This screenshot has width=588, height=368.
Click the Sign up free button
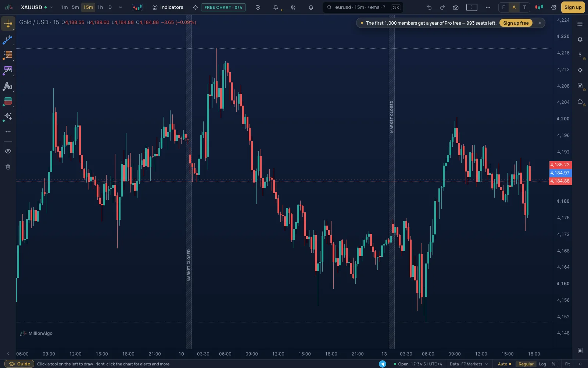pyautogui.click(x=516, y=23)
